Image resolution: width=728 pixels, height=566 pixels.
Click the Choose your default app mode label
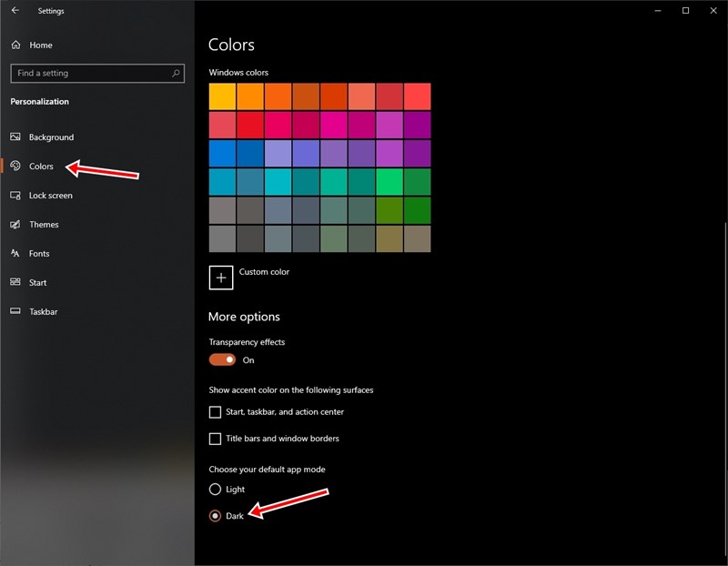267,470
